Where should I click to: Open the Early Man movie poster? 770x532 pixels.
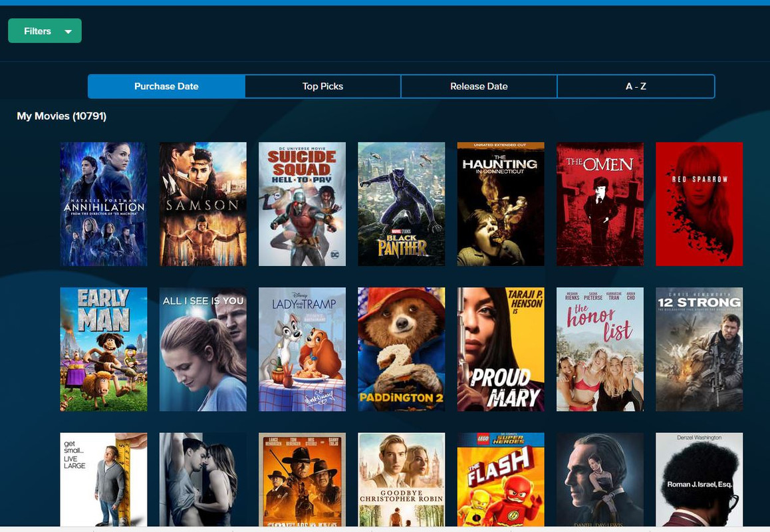pos(104,349)
